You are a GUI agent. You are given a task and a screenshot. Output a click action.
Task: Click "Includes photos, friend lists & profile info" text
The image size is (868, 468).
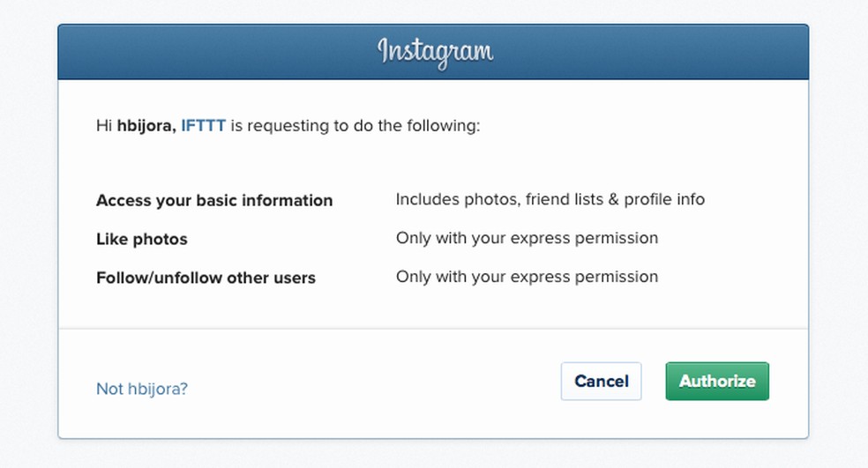pyautogui.click(x=550, y=199)
